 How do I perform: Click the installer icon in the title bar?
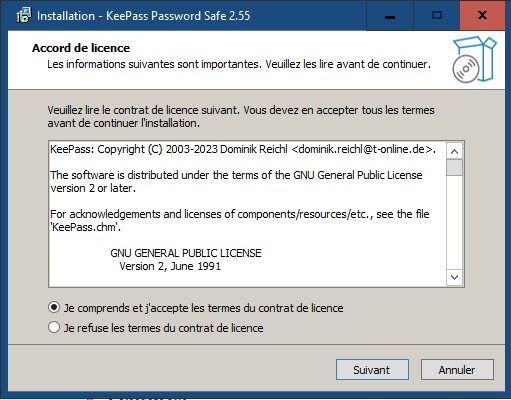24,15
